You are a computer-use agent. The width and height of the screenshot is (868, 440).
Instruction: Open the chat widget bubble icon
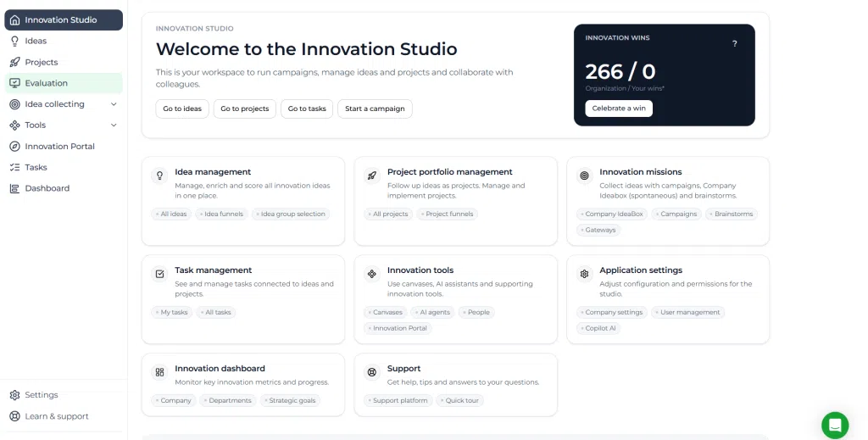(835, 425)
